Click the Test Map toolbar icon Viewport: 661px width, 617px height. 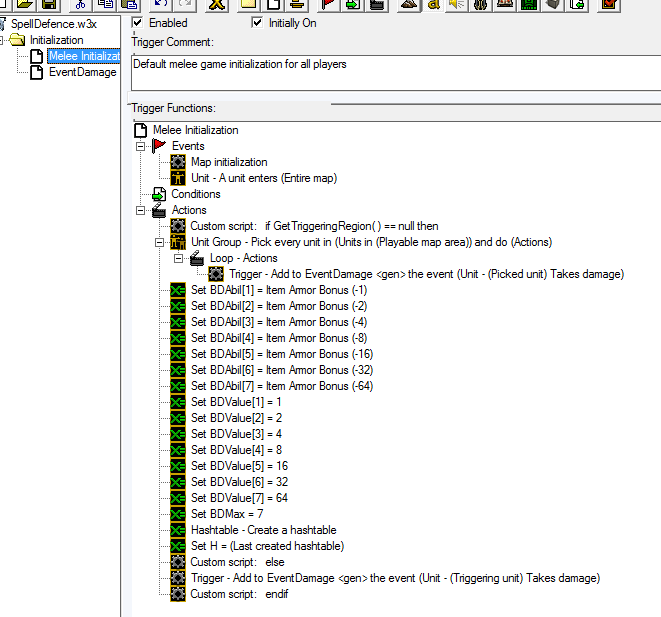pyautogui.click(x=609, y=4)
